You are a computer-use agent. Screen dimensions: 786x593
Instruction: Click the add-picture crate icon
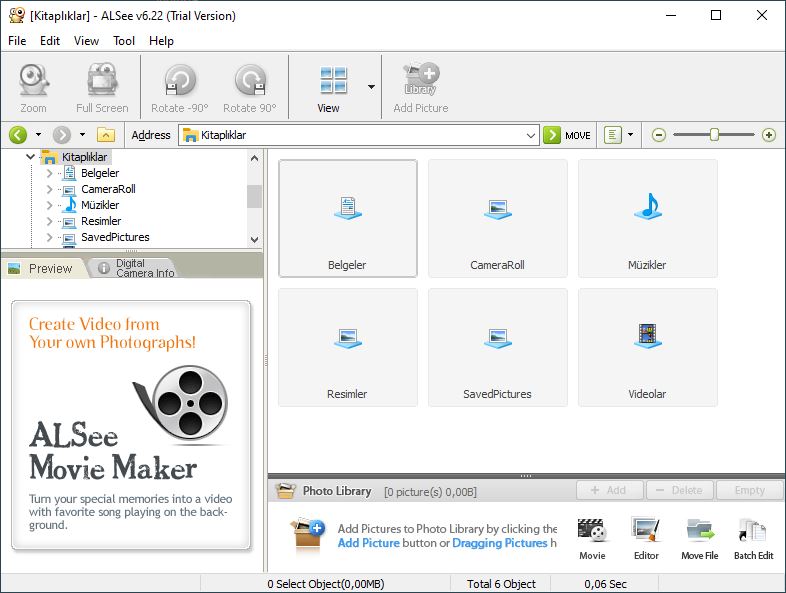coord(307,534)
